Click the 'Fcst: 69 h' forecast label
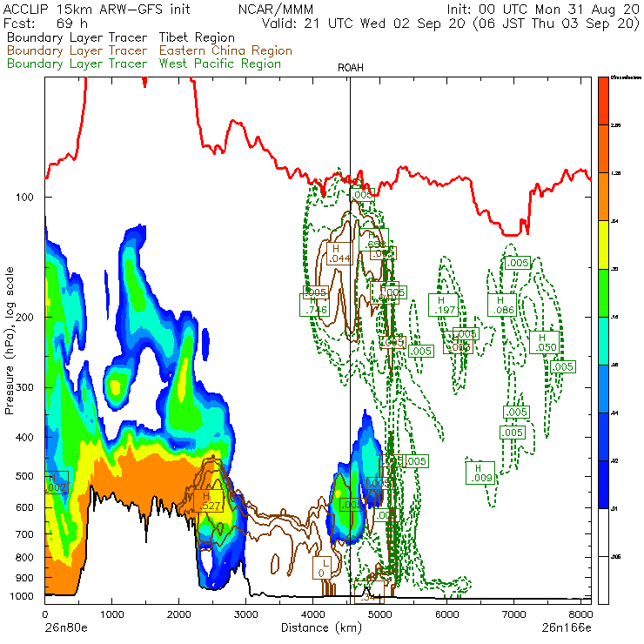This screenshot has height=644, width=644. 45,23
